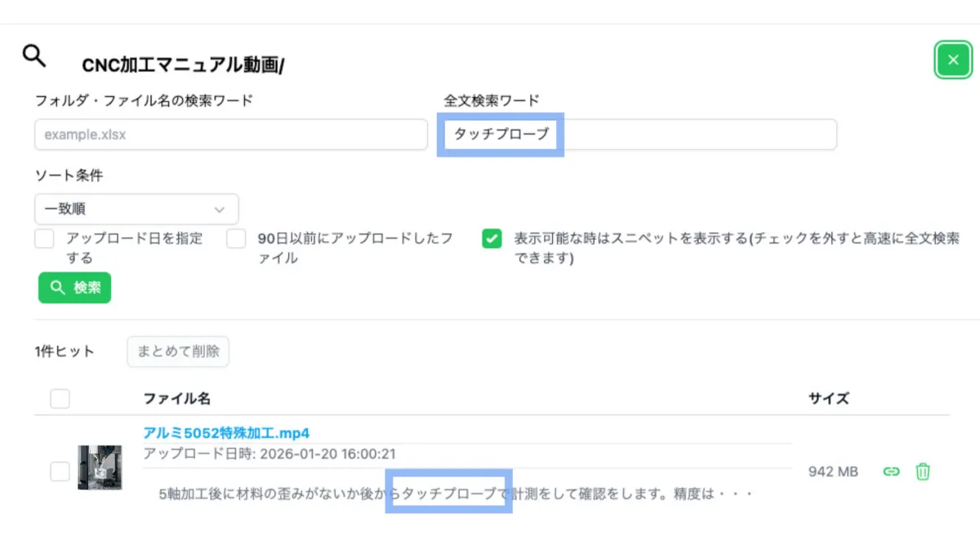Click the magnifying glass search icon

coord(33,55)
